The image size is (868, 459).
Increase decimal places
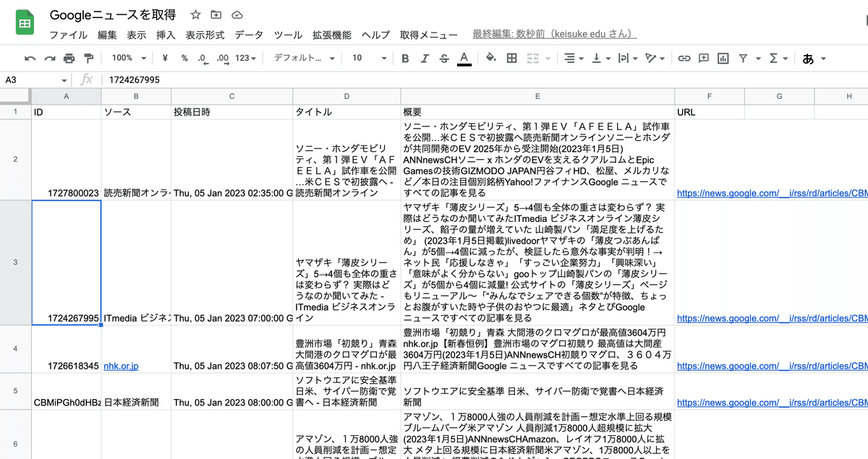[x=222, y=59]
